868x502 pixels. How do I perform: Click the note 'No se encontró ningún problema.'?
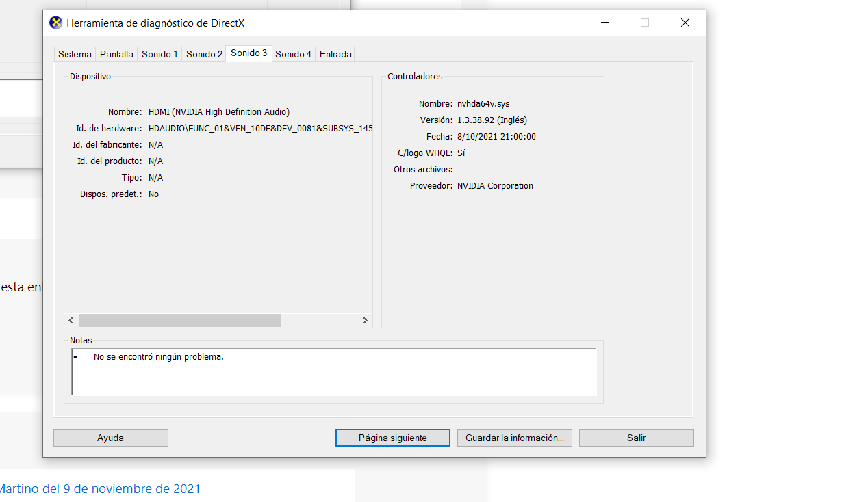point(159,356)
